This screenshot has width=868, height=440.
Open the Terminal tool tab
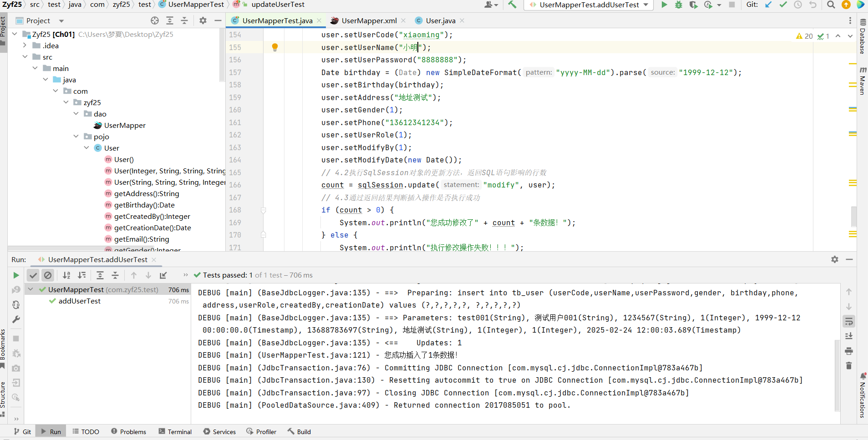coord(175,432)
